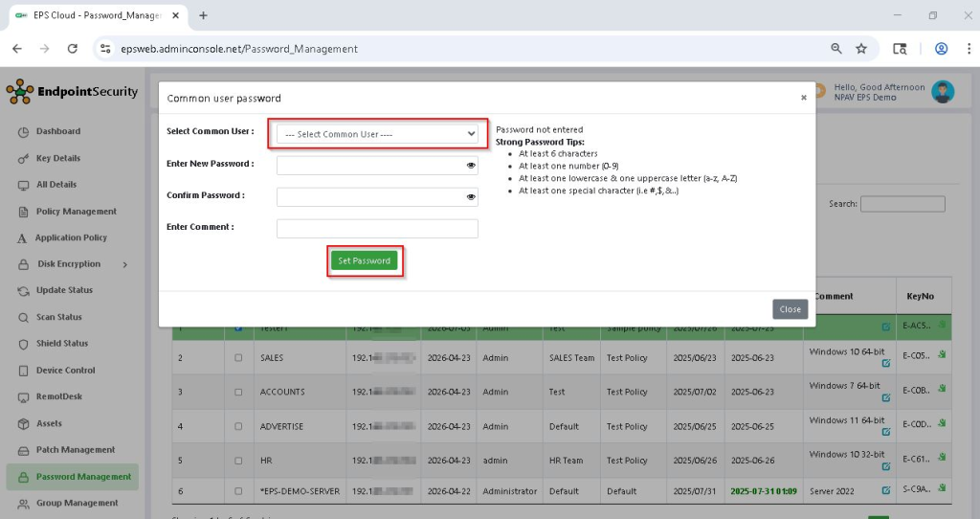Tick the checkbox for SALES row
This screenshot has width=980, height=519.
coord(238,358)
